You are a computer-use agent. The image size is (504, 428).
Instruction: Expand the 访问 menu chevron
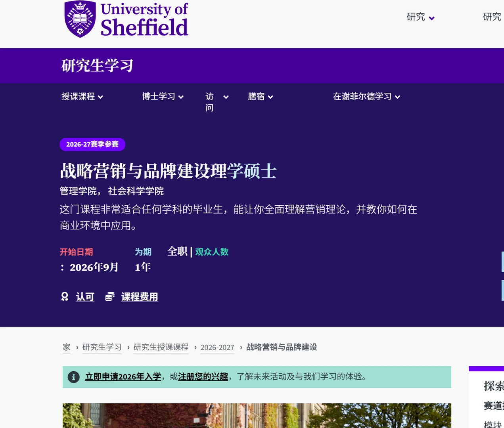pos(226,97)
